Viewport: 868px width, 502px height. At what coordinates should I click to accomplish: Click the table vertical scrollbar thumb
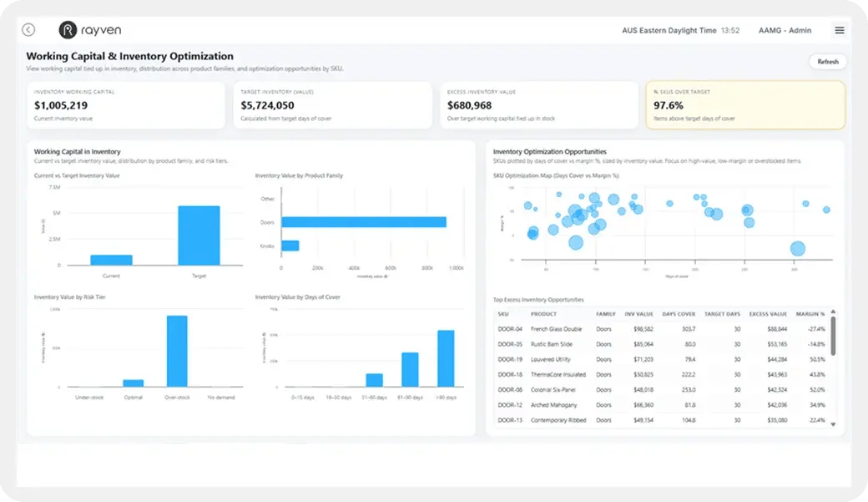pos(832,336)
